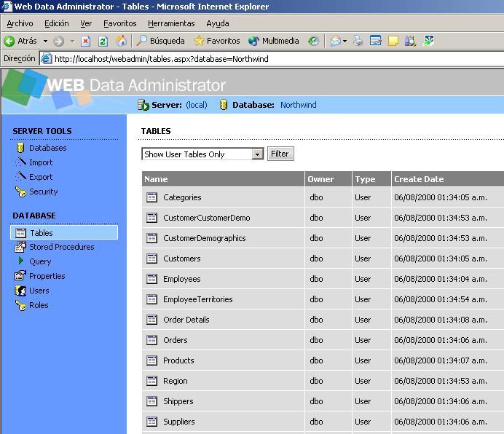
Task: Click the Databases cylinder icon
Action: [20, 148]
